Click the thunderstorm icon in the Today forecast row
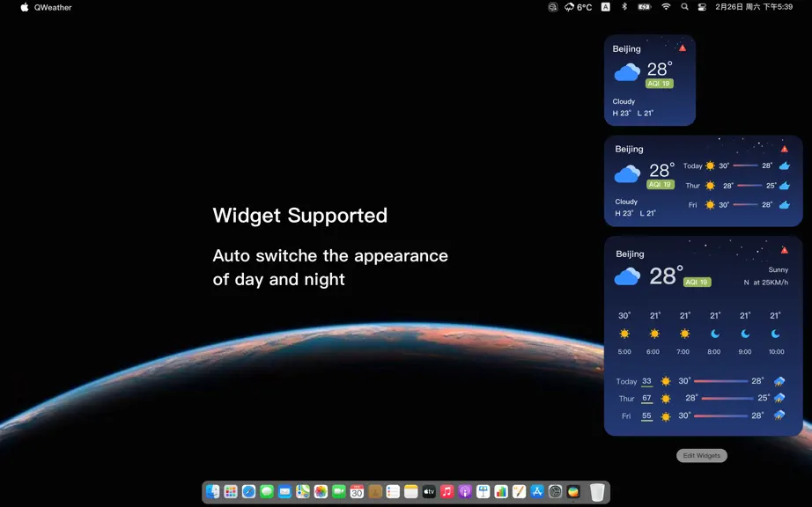 tap(779, 382)
